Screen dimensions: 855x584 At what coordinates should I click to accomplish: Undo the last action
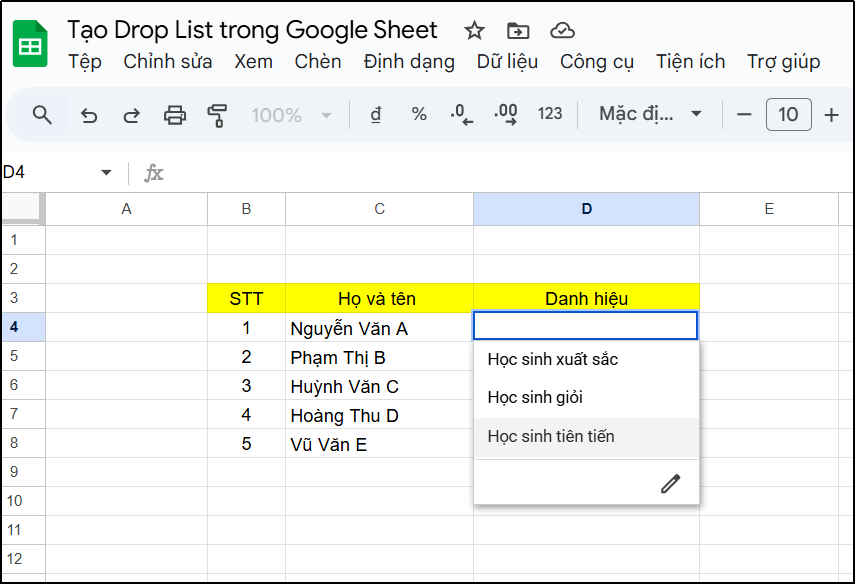click(89, 114)
